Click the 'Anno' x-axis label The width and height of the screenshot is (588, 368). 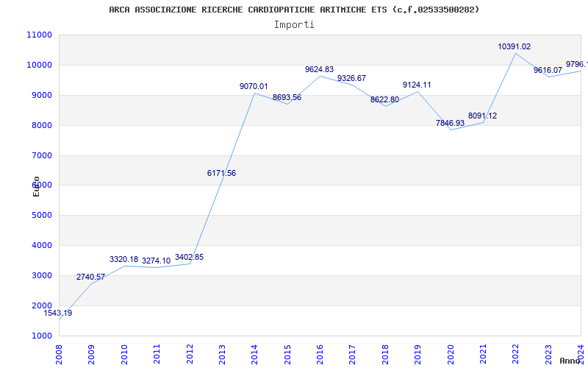570,361
